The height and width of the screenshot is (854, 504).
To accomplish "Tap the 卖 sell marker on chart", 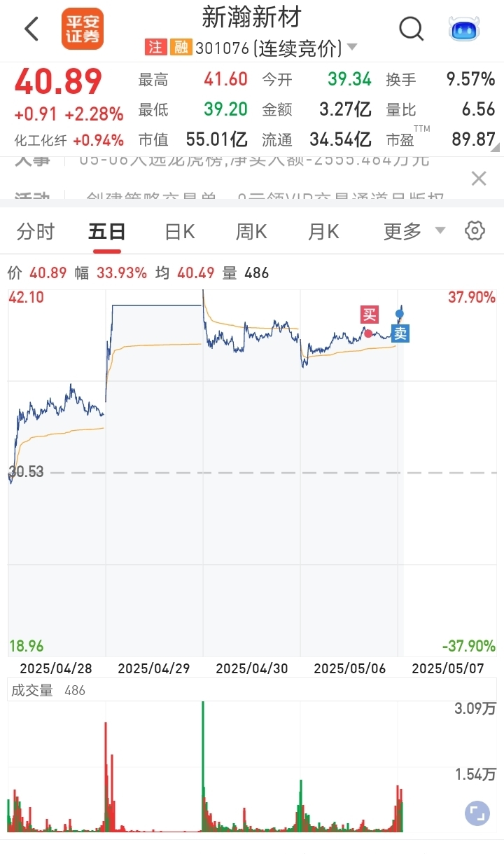I will tap(400, 333).
